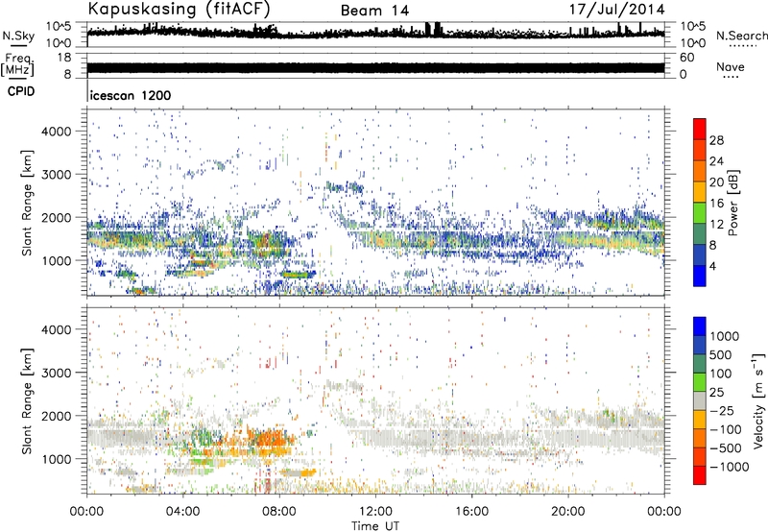Click Slant Range label of velocity panel

point(27,401)
